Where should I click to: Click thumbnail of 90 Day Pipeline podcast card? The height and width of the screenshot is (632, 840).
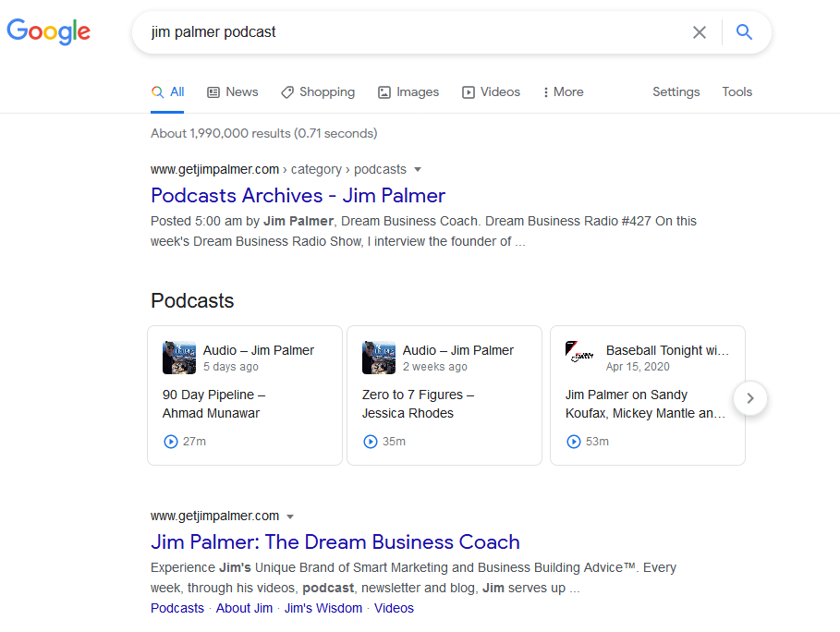point(179,358)
